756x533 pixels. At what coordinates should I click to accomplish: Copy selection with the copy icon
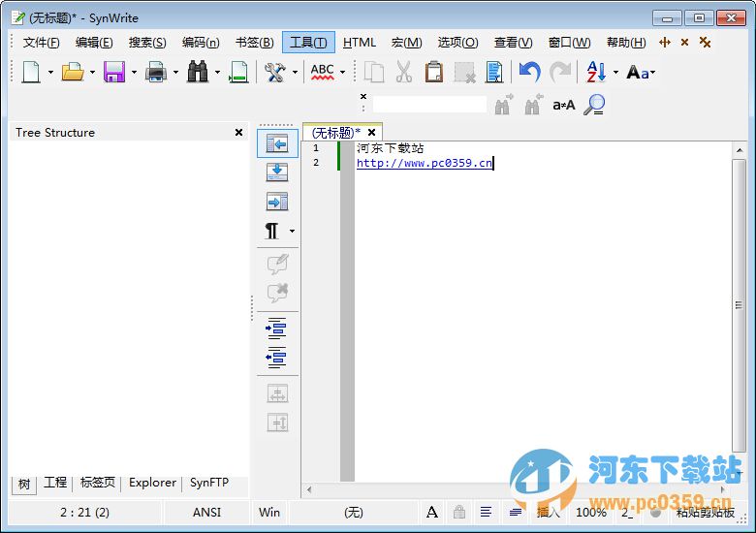coord(374,73)
